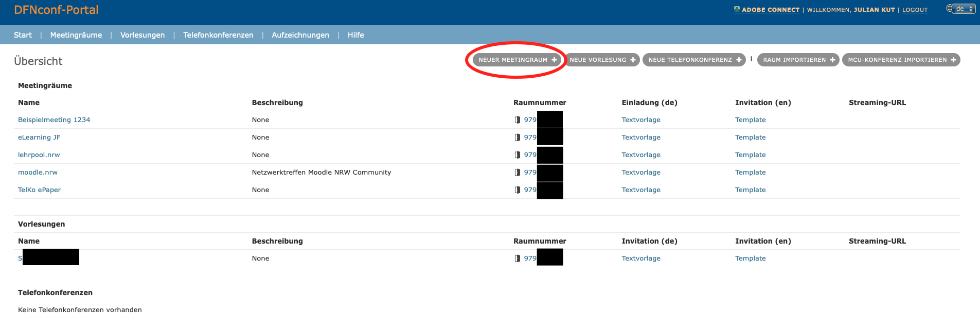Create a new room with Neuer Meetingraum
Screen dimensions: 980x327
(517, 60)
